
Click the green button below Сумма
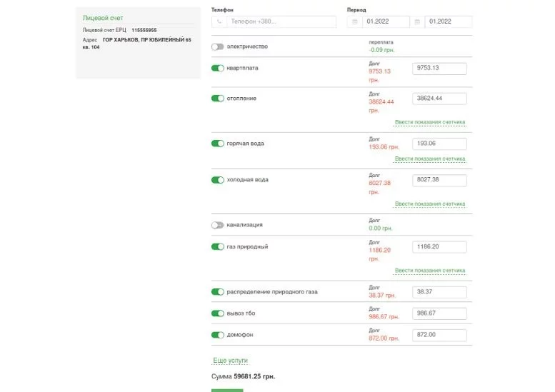click(x=227, y=390)
